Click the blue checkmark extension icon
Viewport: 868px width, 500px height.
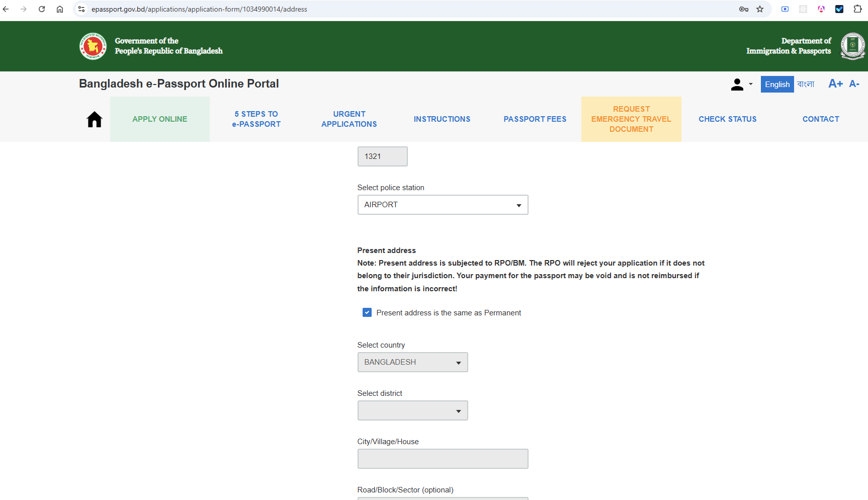tap(839, 9)
